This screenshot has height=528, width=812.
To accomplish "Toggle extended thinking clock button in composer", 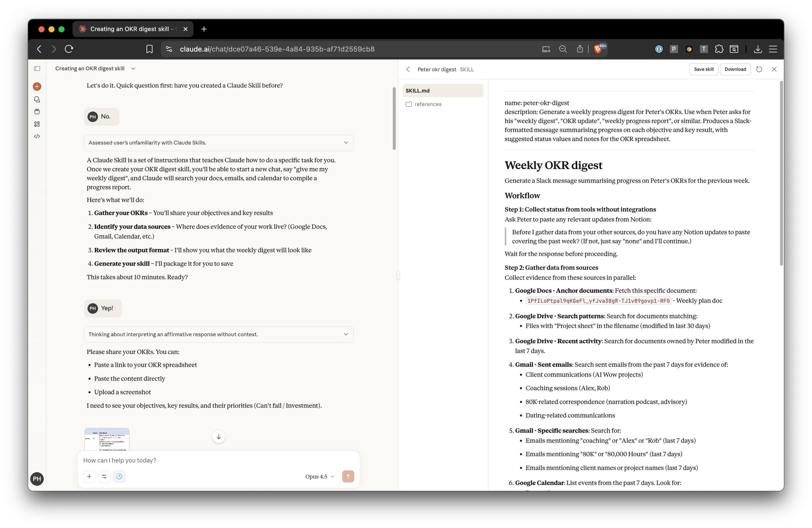I will coord(119,476).
